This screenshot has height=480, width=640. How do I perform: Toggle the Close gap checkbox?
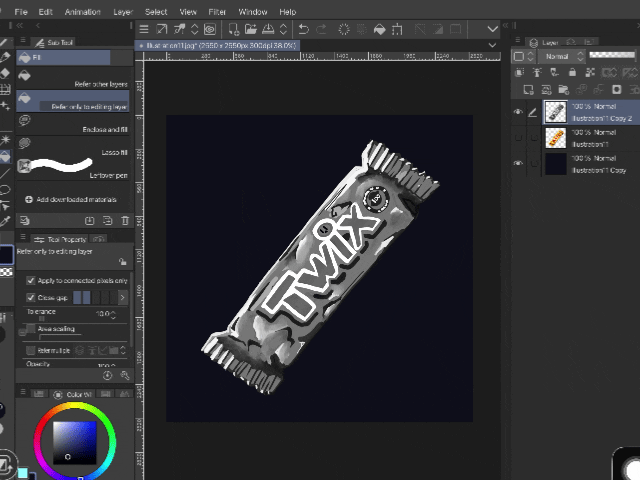click(31, 298)
